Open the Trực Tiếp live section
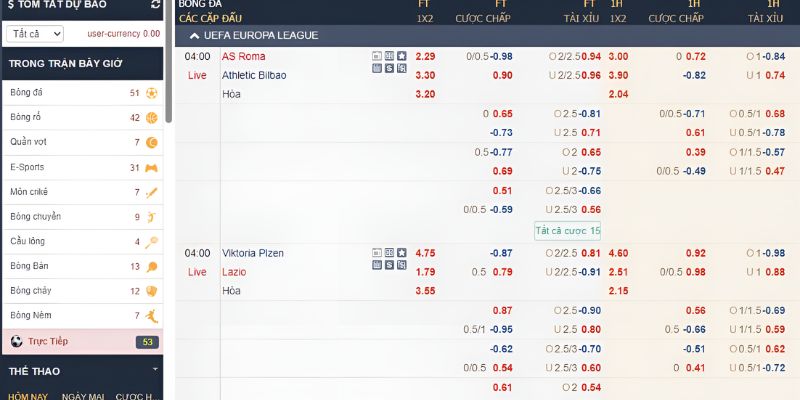Image resolution: width=800 pixels, height=400 pixels. pos(83,342)
